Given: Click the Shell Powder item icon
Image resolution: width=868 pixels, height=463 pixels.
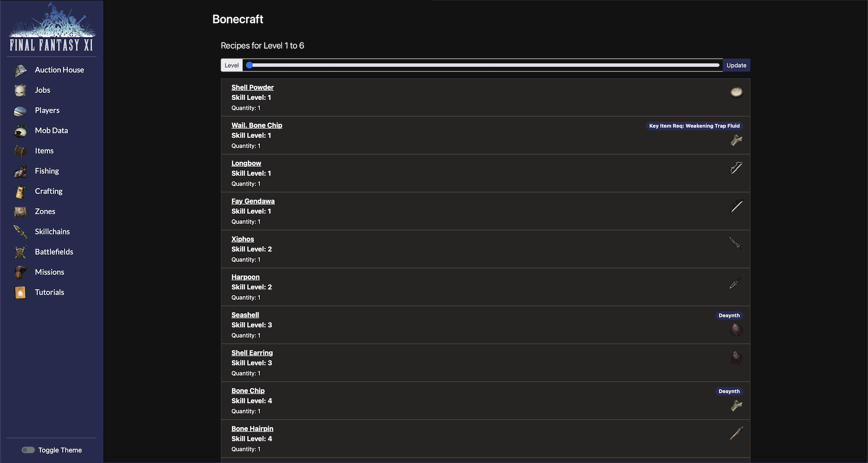Looking at the screenshot, I should (736, 92).
